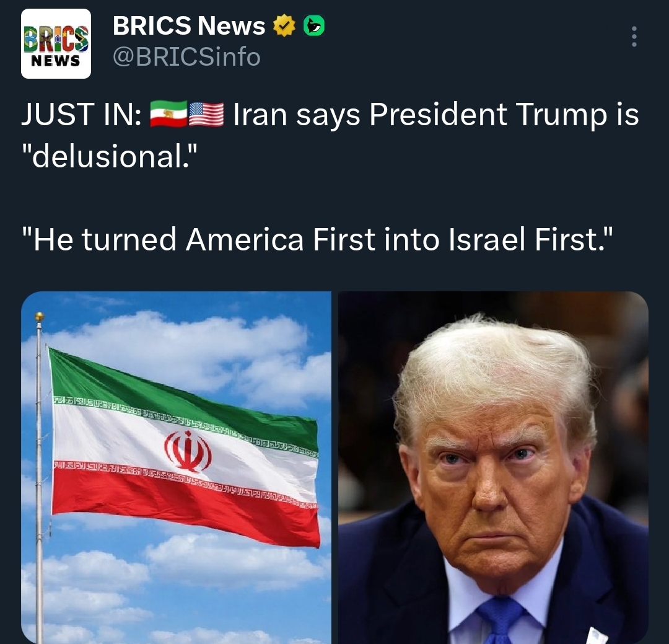Click the Iran flag emoji in tweet

(168, 114)
